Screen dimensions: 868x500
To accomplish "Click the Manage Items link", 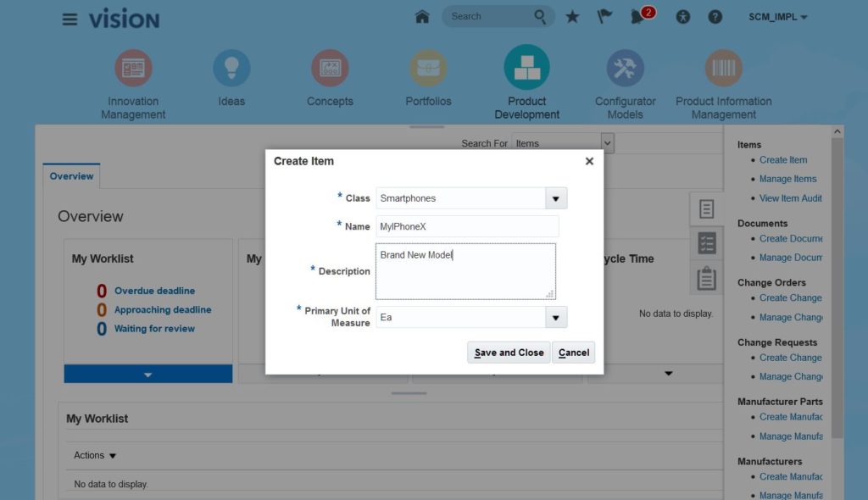I will point(787,179).
